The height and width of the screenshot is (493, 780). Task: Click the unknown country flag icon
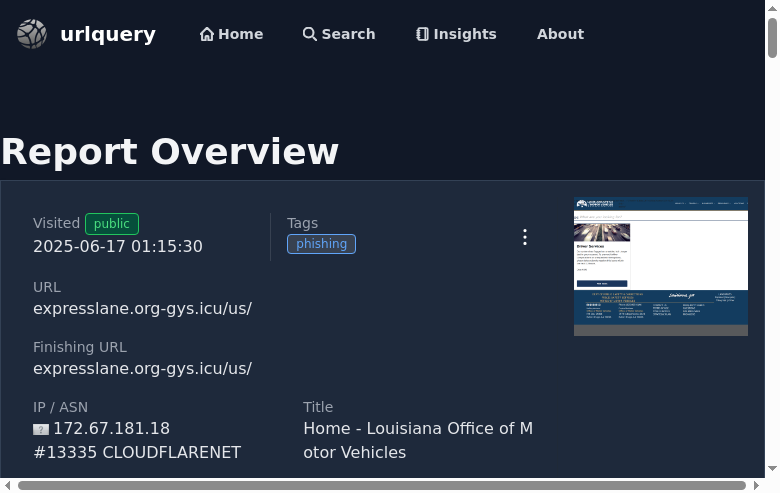[41, 429]
